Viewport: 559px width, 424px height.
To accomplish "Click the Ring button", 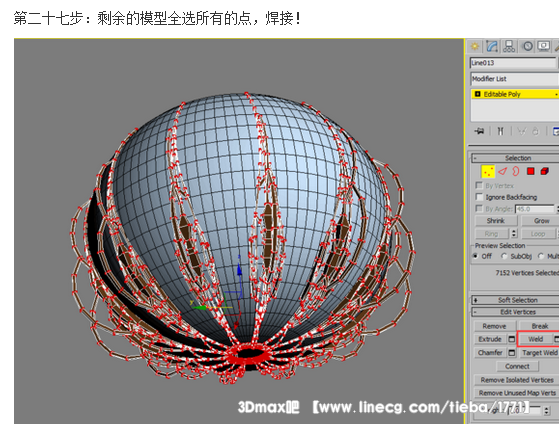I will pyautogui.click(x=491, y=234).
